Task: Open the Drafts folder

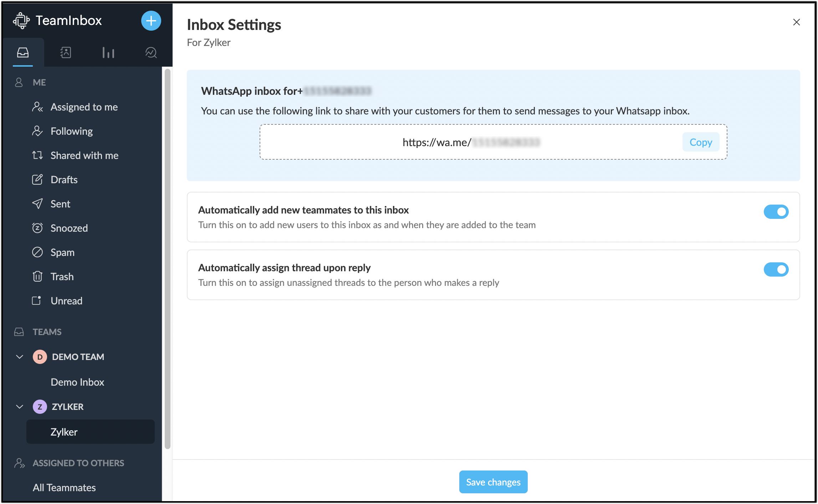Action: [x=64, y=179]
